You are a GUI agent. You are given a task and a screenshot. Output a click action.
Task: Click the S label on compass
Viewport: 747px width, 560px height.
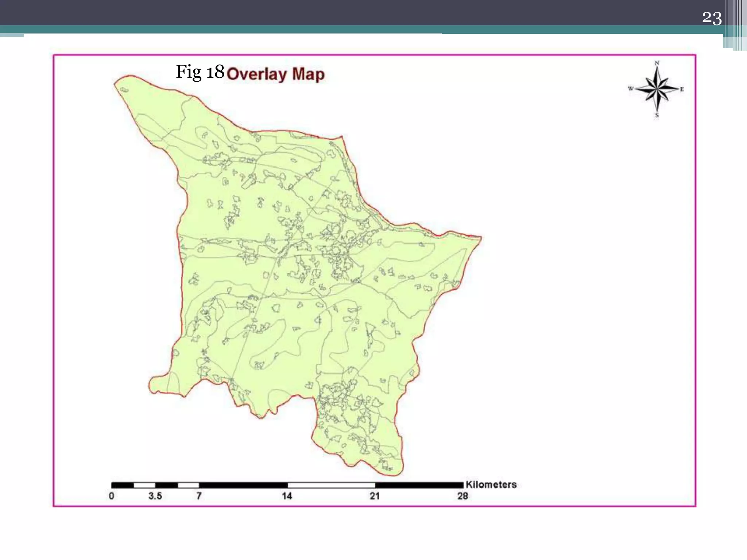pyautogui.click(x=657, y=115)
